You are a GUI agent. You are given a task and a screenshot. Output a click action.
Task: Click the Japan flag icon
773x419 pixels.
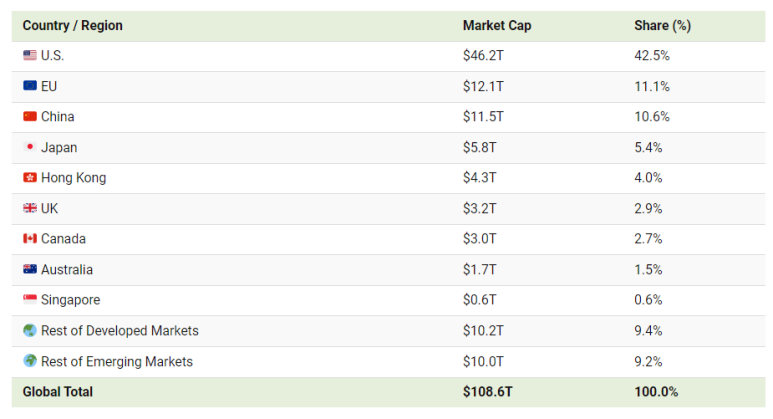tap(30, 147)
